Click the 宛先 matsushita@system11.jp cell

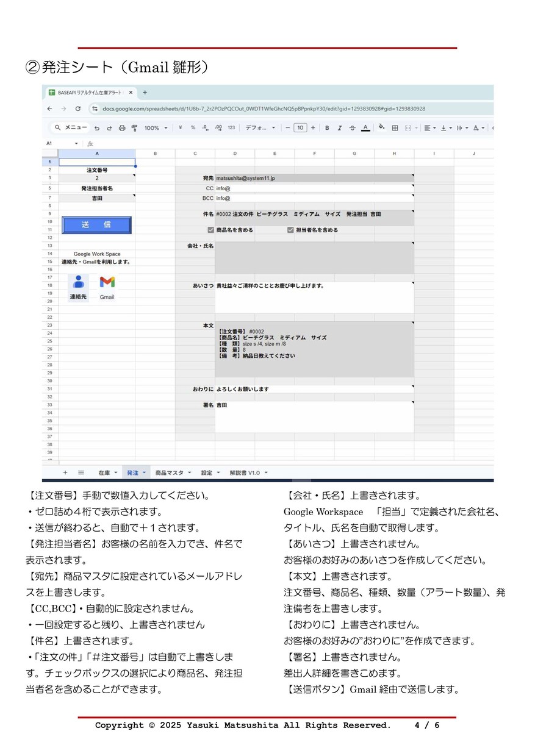click(x=314, y=178)
